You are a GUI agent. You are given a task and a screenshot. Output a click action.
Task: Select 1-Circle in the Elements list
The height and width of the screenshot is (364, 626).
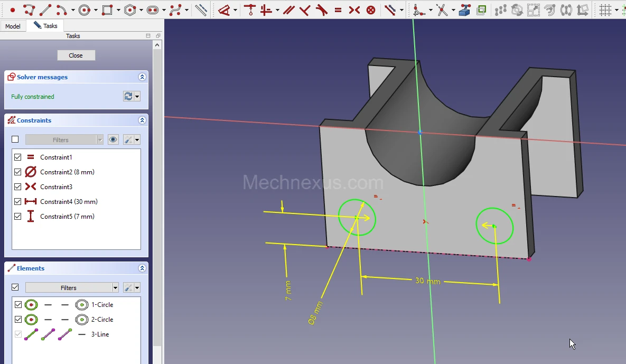(x=102, y=305)
